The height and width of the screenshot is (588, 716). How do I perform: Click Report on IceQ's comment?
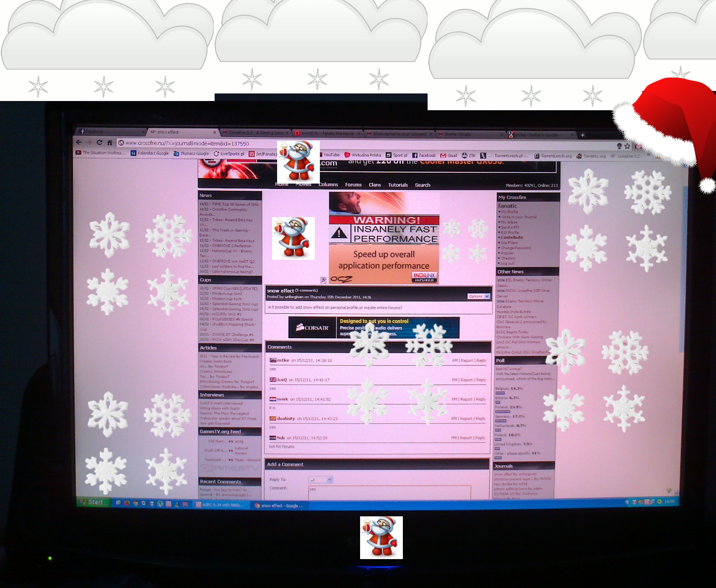(x=466, y=380)
